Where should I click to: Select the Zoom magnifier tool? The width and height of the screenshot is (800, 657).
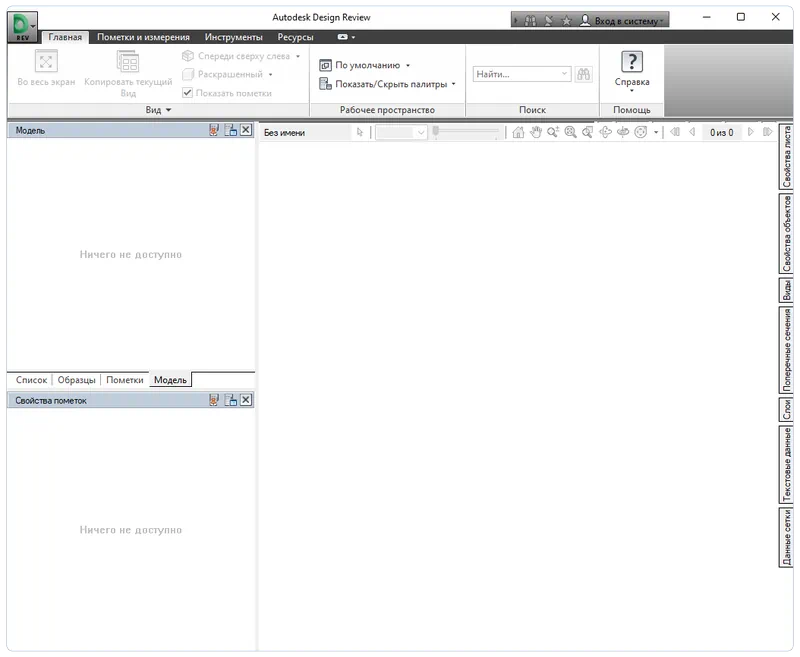click(553, 133)
